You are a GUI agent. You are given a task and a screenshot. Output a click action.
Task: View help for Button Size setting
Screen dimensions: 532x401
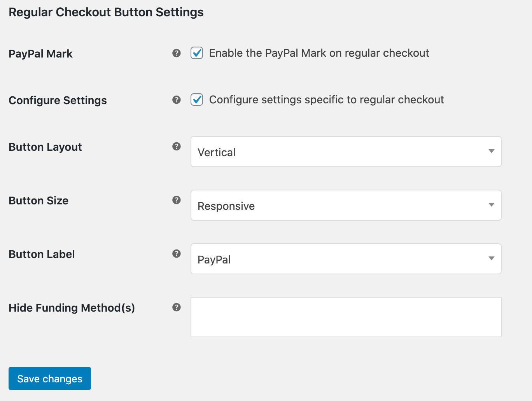click(177, 200)
